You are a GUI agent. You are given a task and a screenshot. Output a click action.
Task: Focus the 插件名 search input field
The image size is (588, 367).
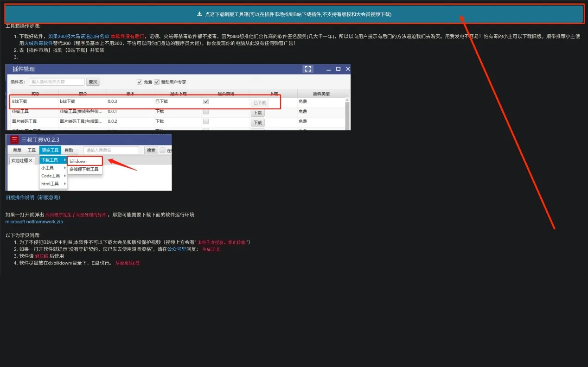pyautogui.click(x=57, y=82)
